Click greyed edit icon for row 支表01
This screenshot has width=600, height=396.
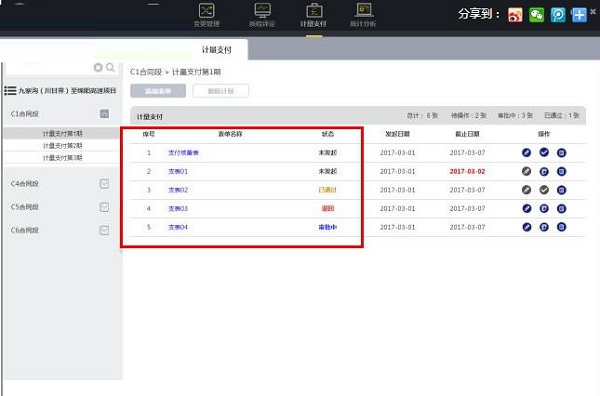pos(527,171)
